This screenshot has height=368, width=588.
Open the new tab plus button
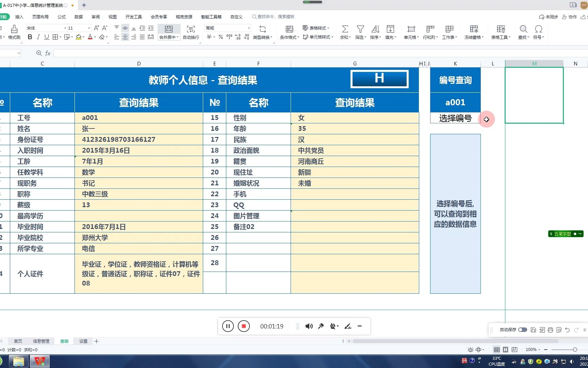(x=84, y=5)
